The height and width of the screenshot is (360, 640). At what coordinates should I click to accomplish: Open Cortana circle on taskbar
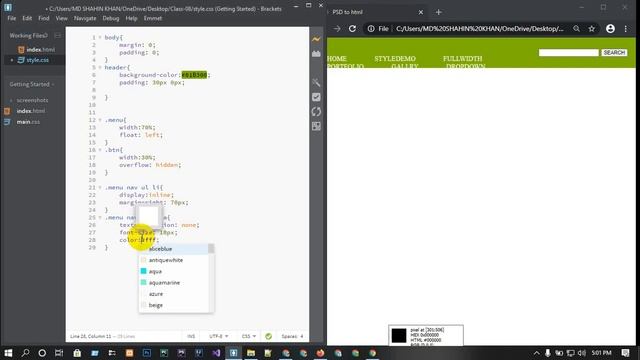click(x=42, y=353)
